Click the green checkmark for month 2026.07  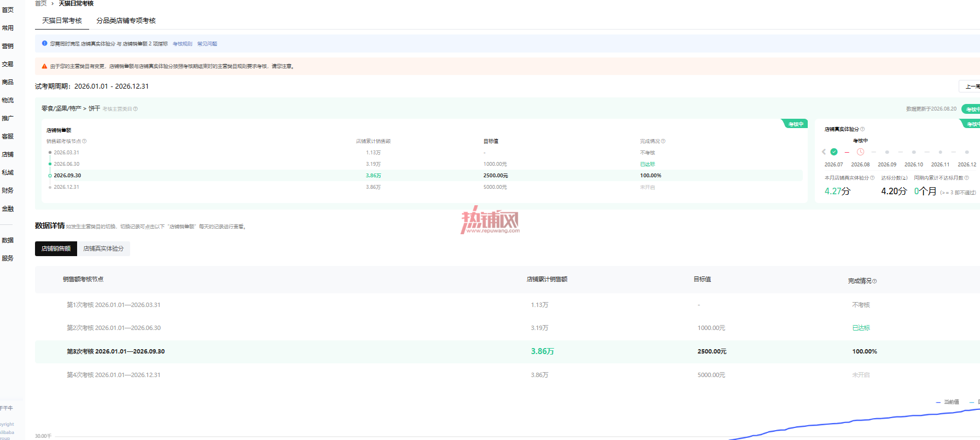click(x=834, y=152)
